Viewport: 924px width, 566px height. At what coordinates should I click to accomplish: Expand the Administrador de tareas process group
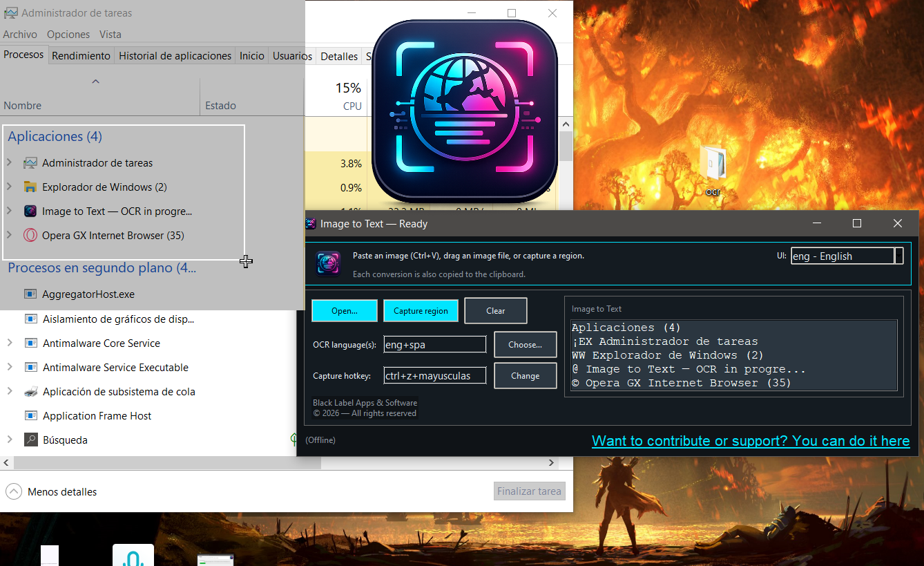(x=9, y=162)
